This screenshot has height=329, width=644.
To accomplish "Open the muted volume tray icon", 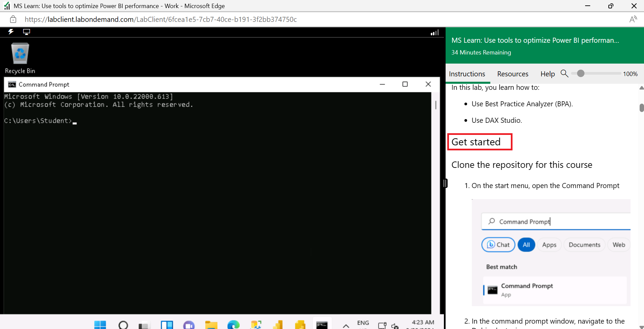I will [x=395, y=326].
